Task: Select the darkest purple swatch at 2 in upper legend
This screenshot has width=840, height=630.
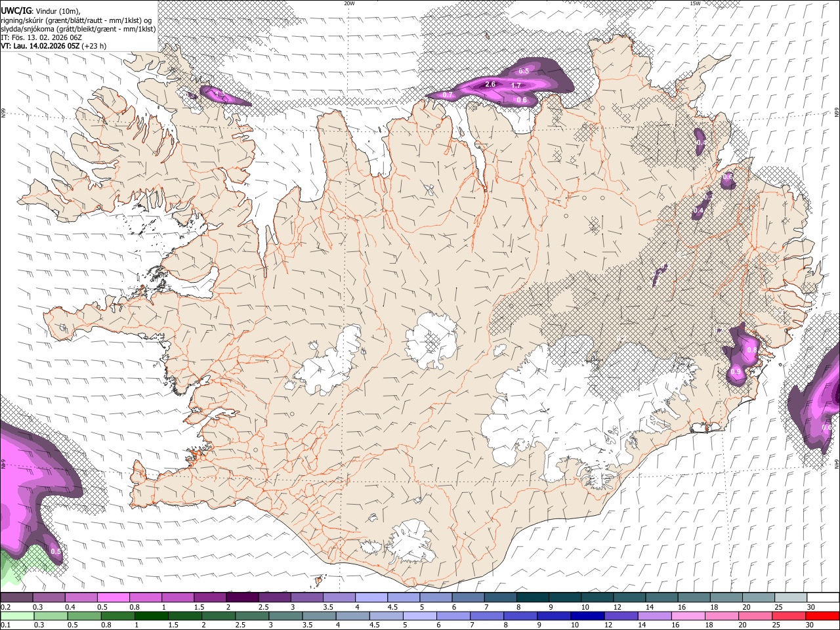Action: pyautogui.click(x=242, y=597)
